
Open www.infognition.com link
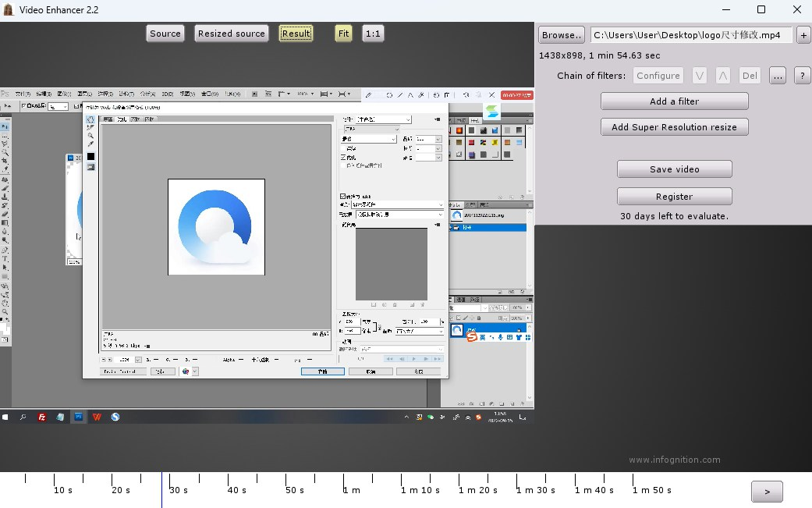[x=674, y=460]
